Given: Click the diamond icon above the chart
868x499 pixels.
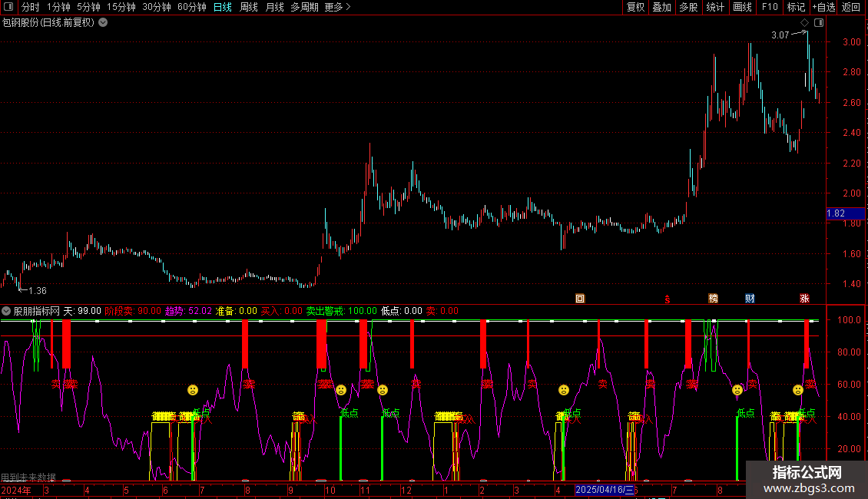Looking at the screenshot, I should [x=804, y=23].
